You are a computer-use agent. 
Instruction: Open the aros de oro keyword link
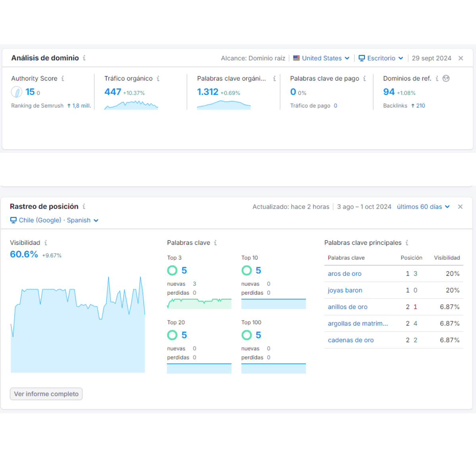pyautogui.click(x=344, y=274)
